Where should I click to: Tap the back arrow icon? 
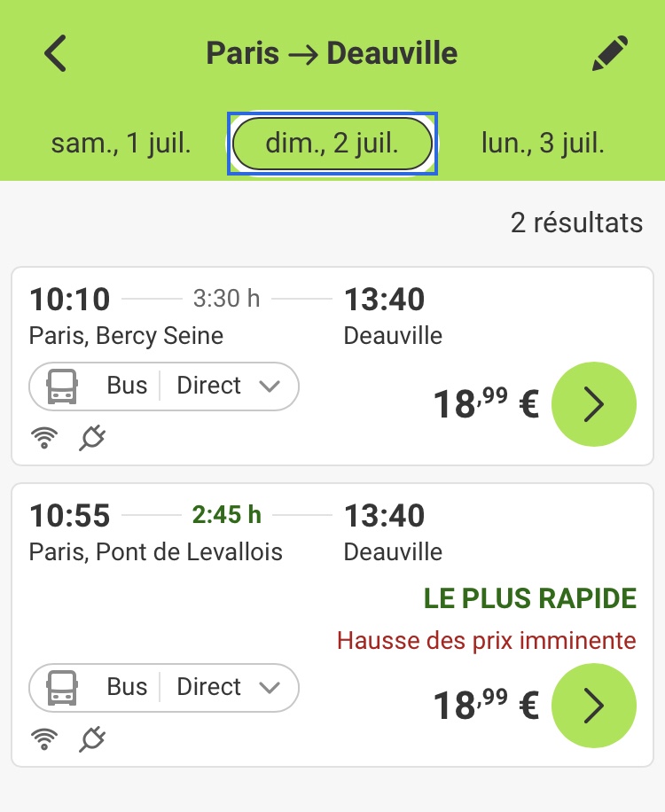(56, 53)
